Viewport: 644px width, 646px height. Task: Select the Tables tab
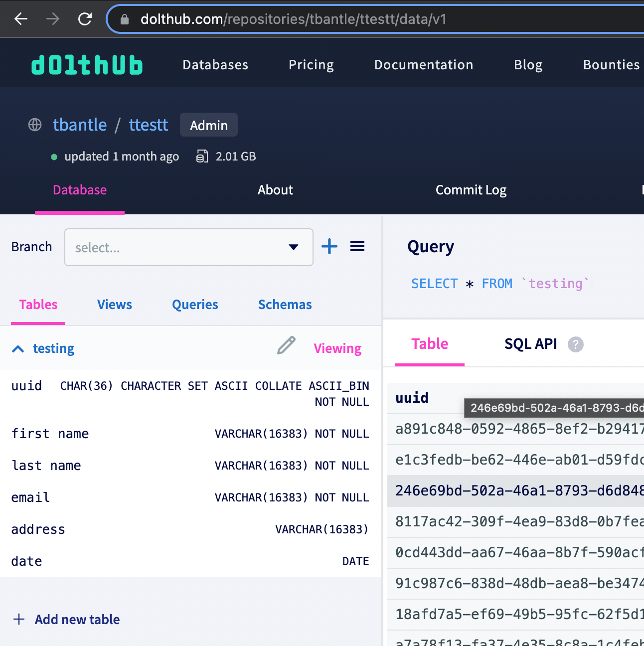click(38, 305)
